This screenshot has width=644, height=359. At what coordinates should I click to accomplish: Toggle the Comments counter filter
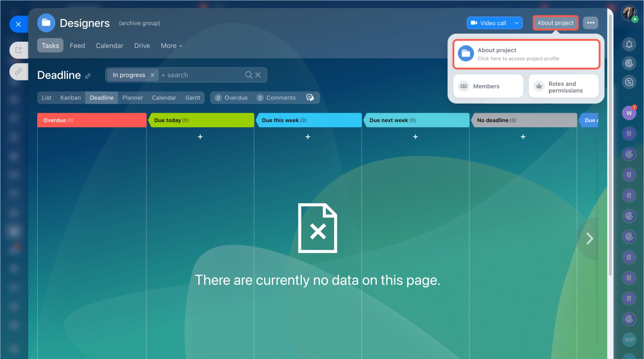click(276, 98)
